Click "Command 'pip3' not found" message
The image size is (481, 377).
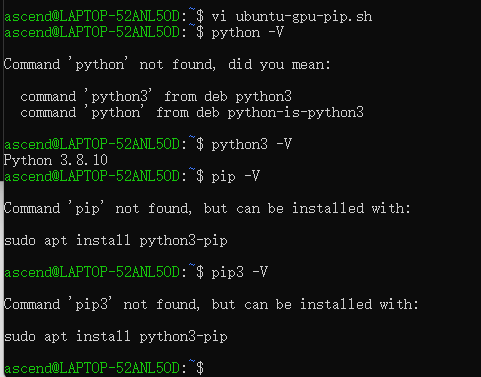(102, 304)
